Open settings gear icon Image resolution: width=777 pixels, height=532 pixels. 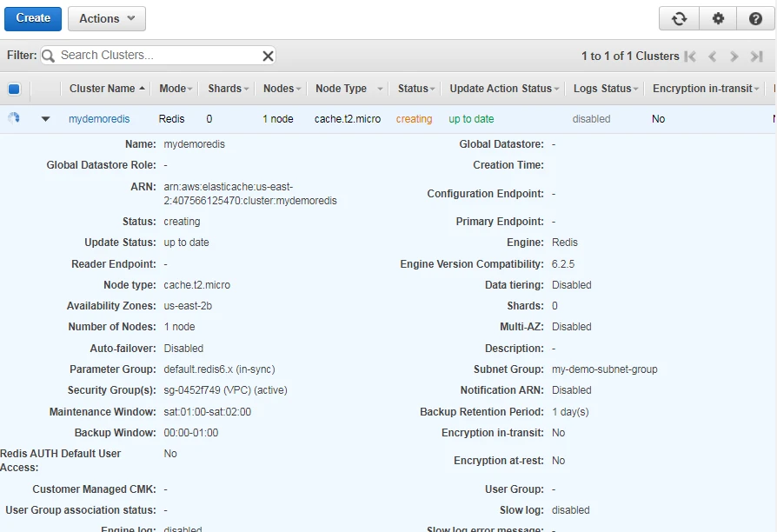click(718, 18)
